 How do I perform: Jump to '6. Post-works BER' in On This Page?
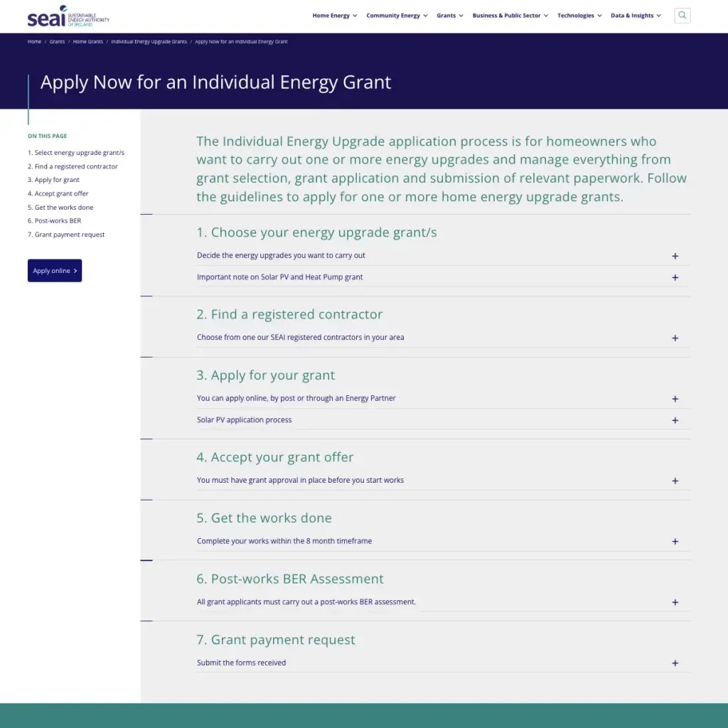(x=54, y=221)
